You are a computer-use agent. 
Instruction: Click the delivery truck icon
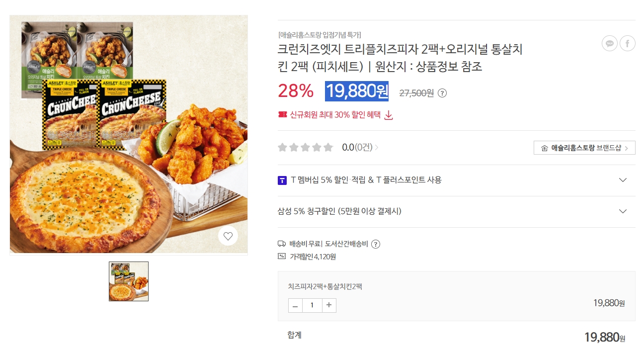(x=282, y=244)
